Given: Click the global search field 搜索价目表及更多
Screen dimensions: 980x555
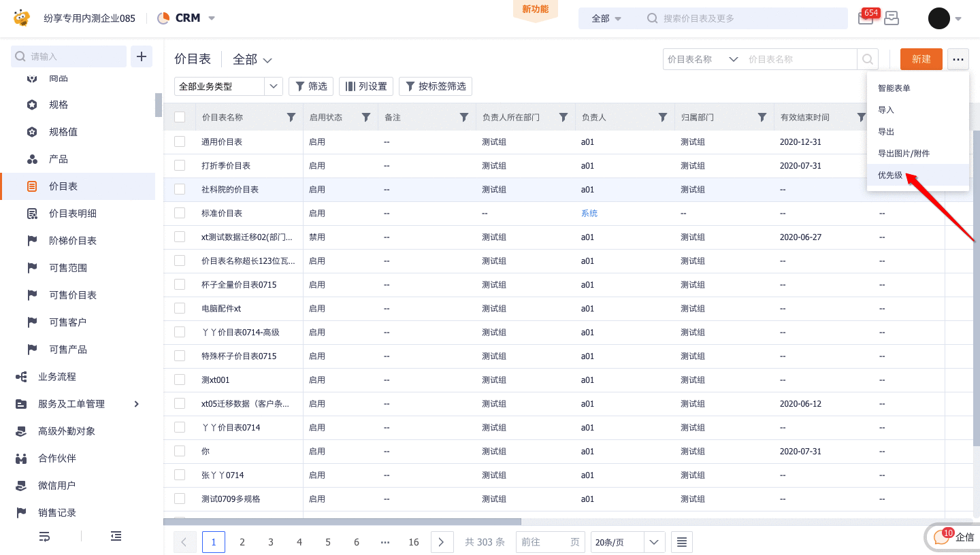Looking at the screenshot, I should click(745, 18).
